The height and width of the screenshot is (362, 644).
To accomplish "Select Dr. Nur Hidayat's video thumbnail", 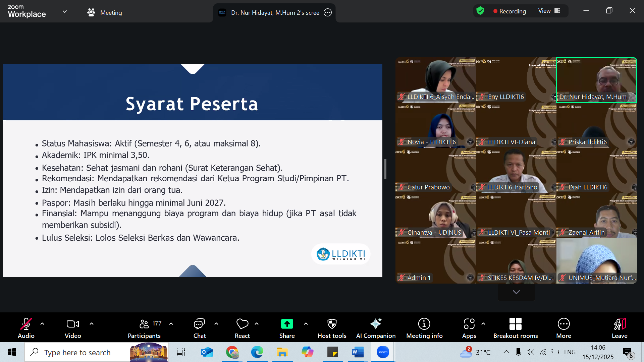I will 596,80.
